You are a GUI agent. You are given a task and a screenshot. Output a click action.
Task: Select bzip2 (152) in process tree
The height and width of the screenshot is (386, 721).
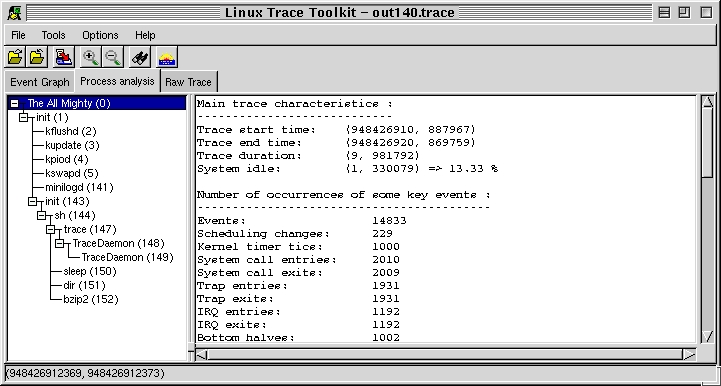point(91,300)
